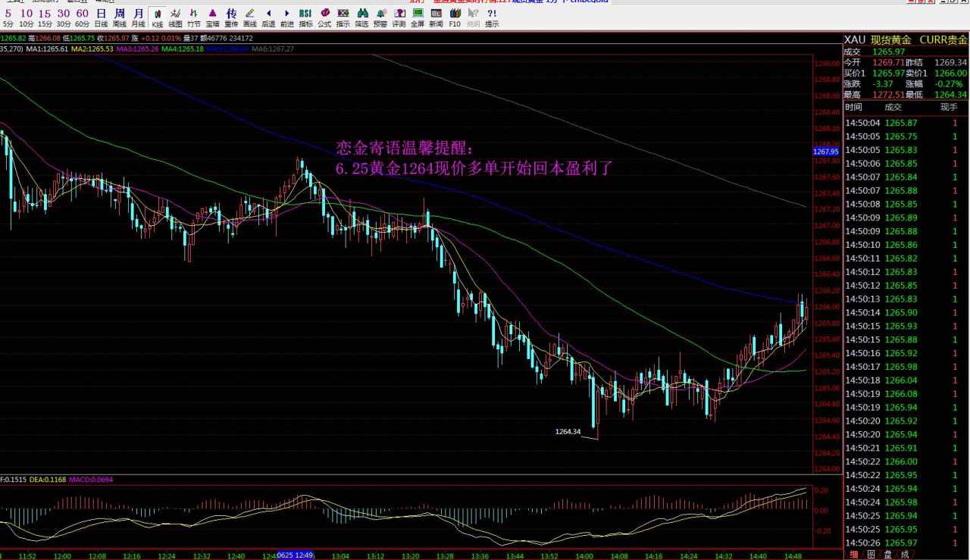Image resolution: width=970 pixels, height=560 pixels.
Task: Activate the 画线 drawing line tool
Action: [x=250, y=17]
